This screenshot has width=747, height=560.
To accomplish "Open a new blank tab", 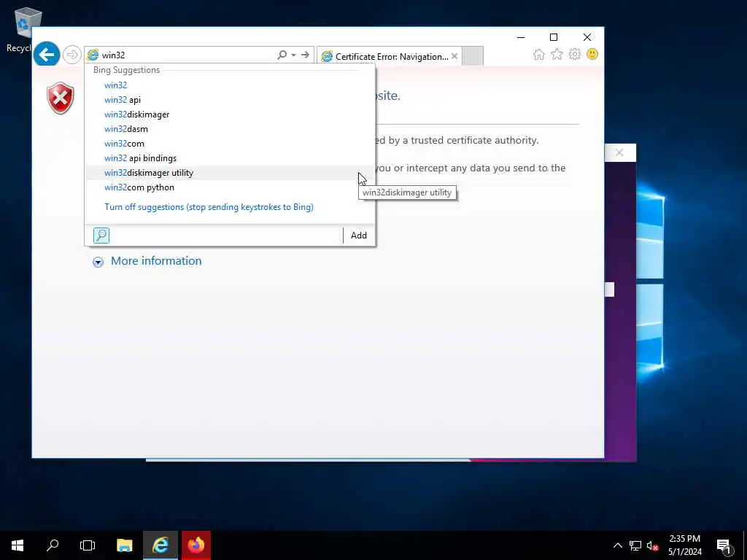I will click(x=473, y=55).
